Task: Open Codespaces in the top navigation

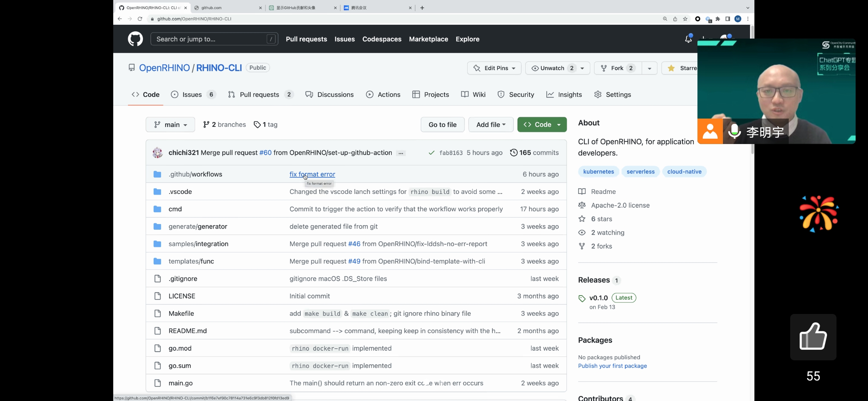Action: point(382,39)
